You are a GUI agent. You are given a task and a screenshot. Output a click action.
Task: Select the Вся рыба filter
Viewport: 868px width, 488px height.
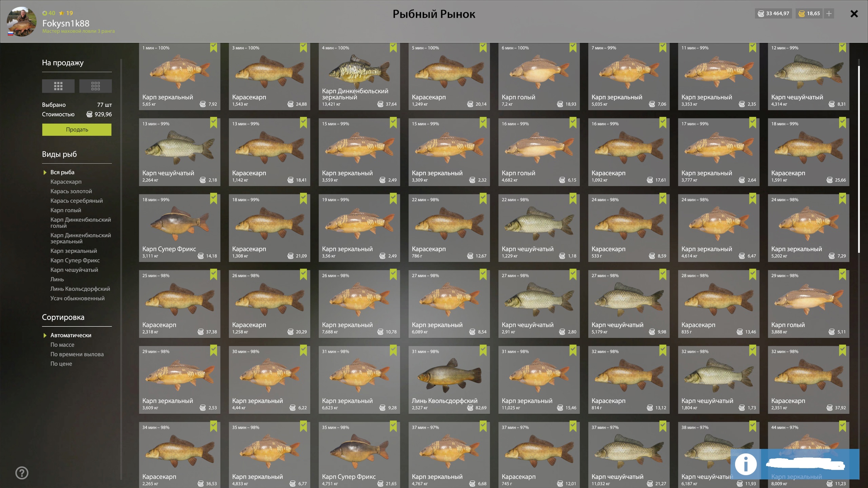(x=62, y=172)
